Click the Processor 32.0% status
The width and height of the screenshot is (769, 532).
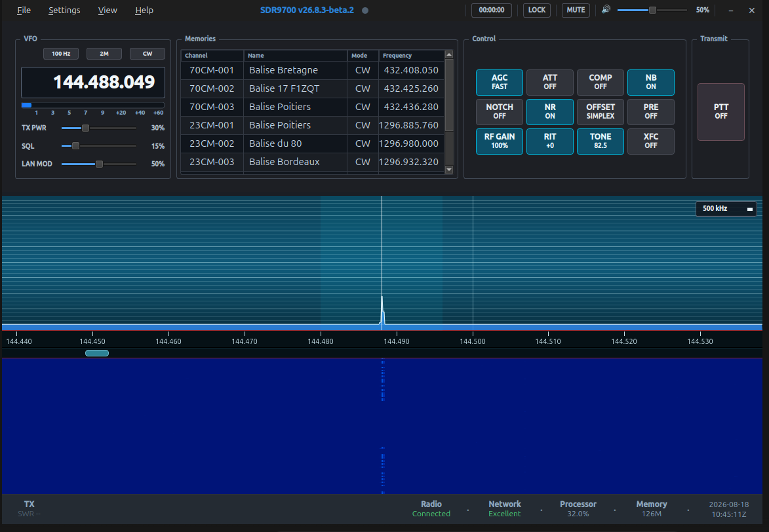point(578,508)
